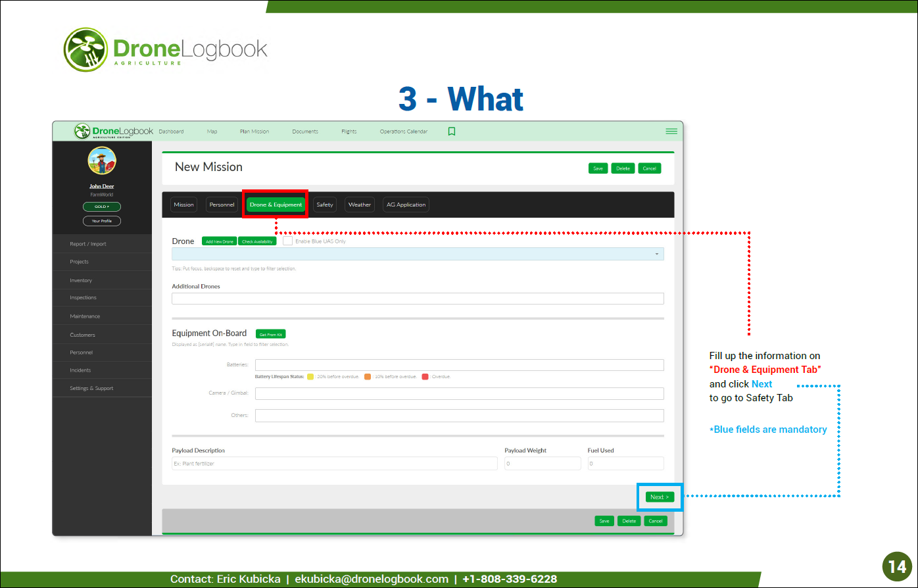Screen dimensions: 918x588
Task: Open Documents in top navigation
Action: [305, 132]
